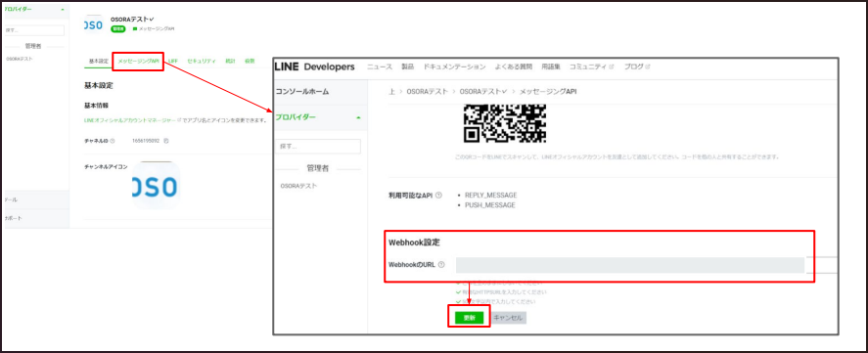Go to コンソールホーム
The width and height of the screenshot is (868, 353).
301,91
